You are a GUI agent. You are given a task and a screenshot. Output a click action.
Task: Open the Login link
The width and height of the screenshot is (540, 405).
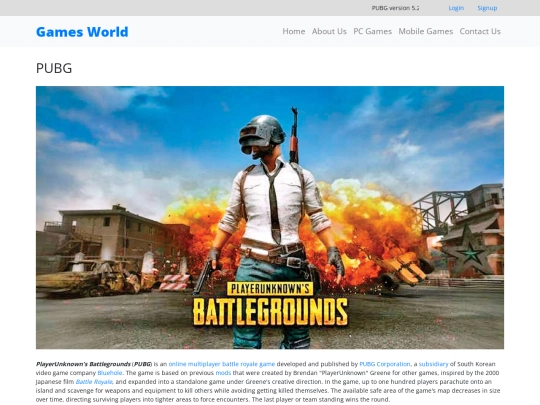[456, 8]
